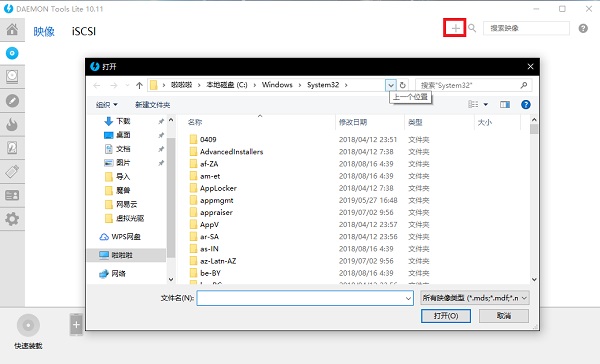Image resolution: width=600 pixels, height=364 pixels.
Task: Click navigation pane scrollbar down arrow
Action: [x=171, y=279]
